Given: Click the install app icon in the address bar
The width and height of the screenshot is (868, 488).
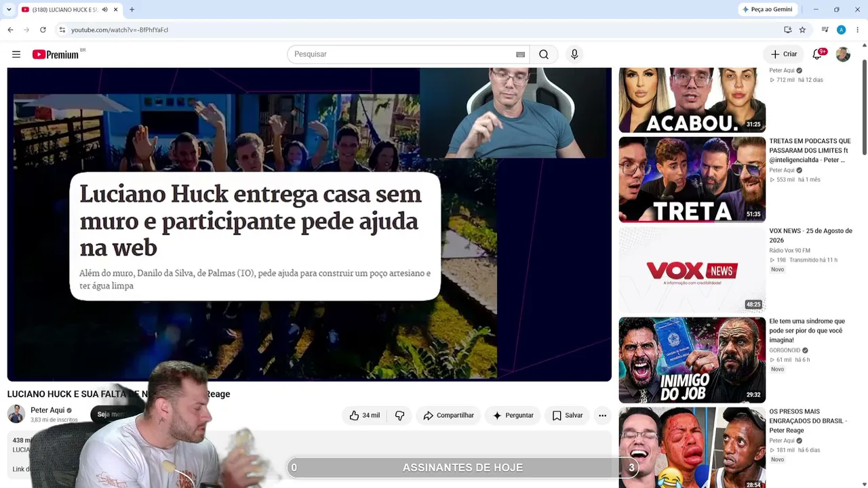Looking at the screenshot, I should click(787, 30).
